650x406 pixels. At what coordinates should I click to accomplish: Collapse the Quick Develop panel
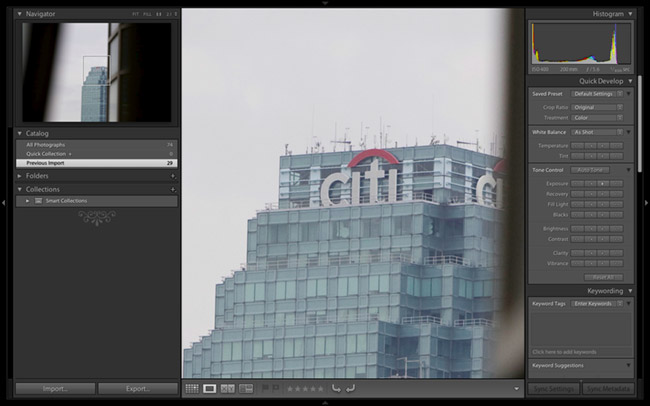[x=630, y=81]
